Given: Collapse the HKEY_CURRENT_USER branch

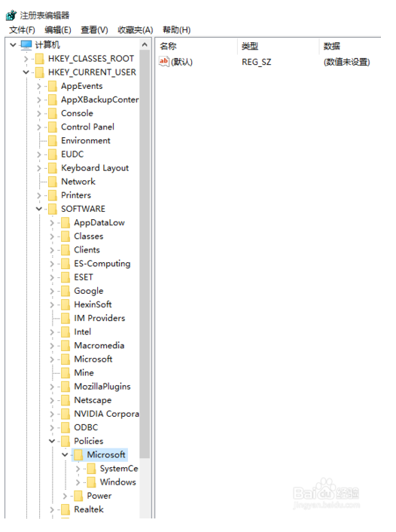Looking at the screenshot, I should 26,72.
